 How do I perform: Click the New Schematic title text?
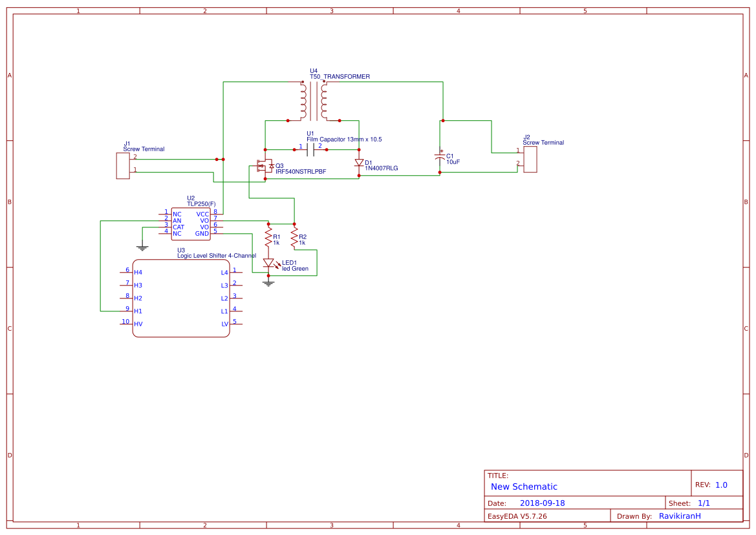point(524,487)
